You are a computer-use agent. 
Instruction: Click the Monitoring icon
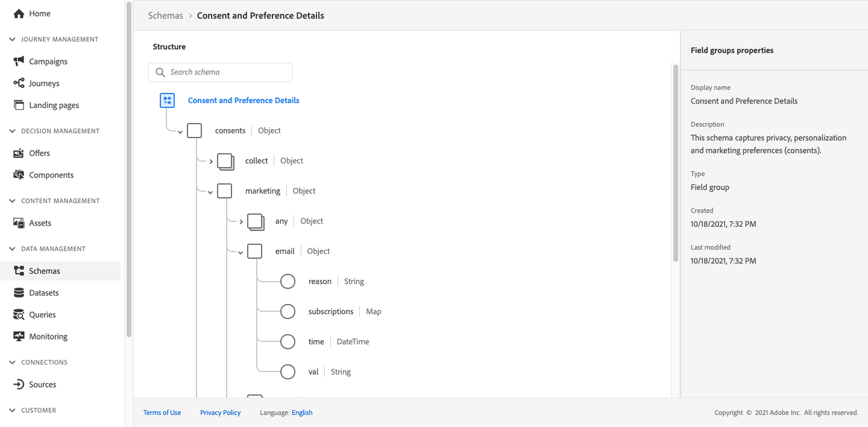pyautogui.click(x=19, y=337)
